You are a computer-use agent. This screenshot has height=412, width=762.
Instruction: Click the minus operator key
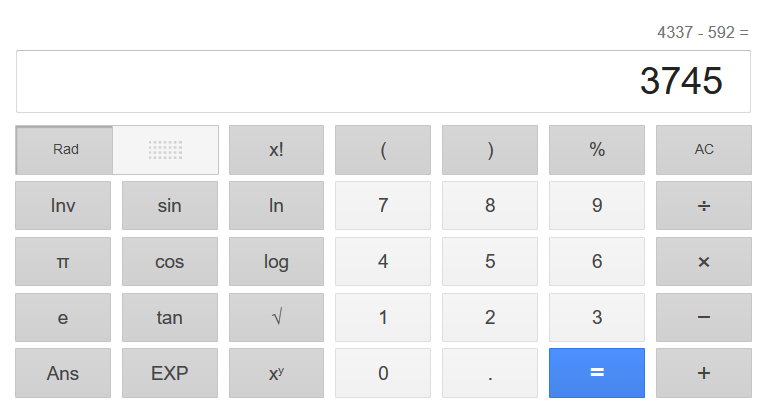pyautogui.click(x=703, y=318)
